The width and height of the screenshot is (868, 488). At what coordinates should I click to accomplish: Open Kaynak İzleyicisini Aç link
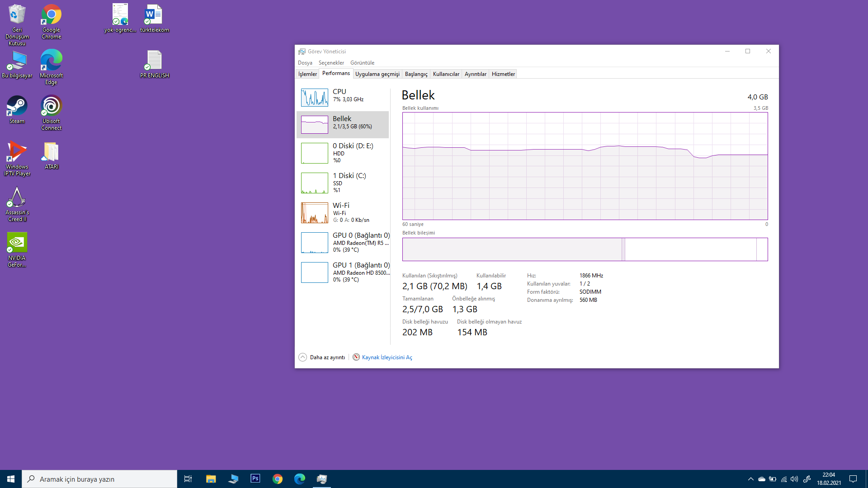[387, 357]
